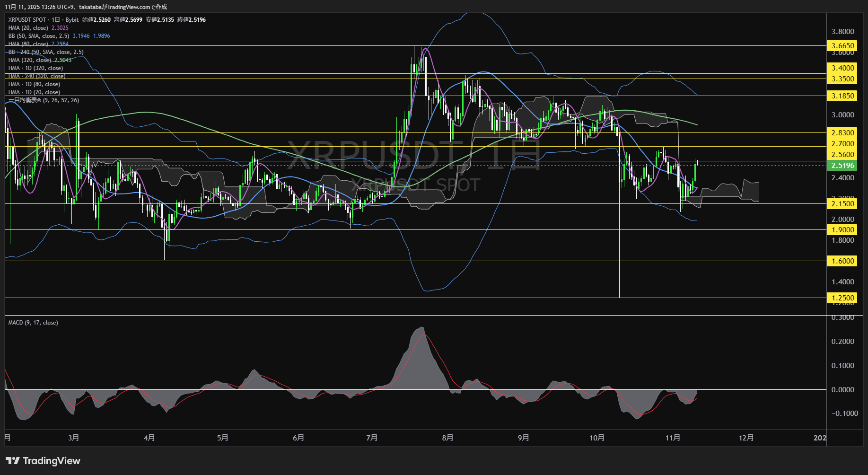Select the HMA (20, close) legend entry
Image resolution: width=868 pixels, height=475 pixels.
tap(27, 27)
